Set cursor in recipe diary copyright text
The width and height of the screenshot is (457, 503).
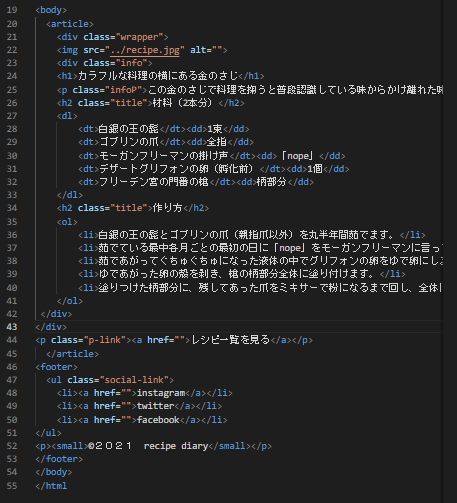pos(176,446)
